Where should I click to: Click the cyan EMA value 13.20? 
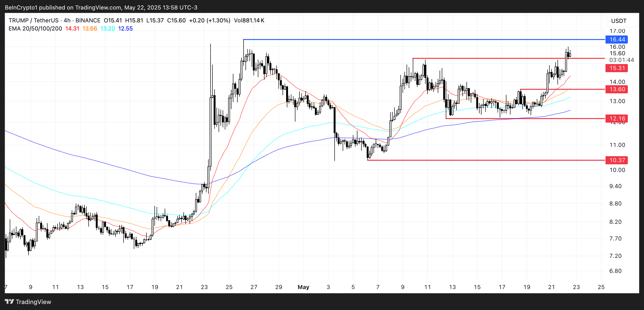(107, 29)
